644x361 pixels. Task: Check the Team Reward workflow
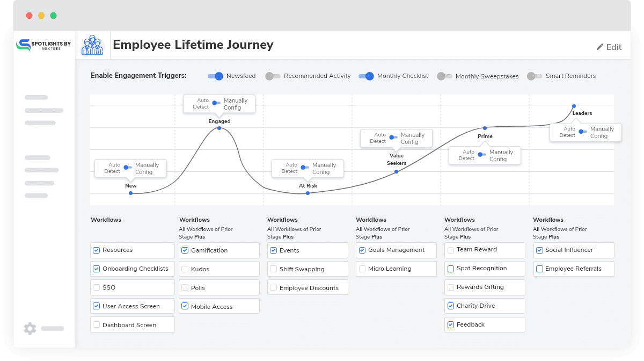pyautogui.click(x=450, y=250)
